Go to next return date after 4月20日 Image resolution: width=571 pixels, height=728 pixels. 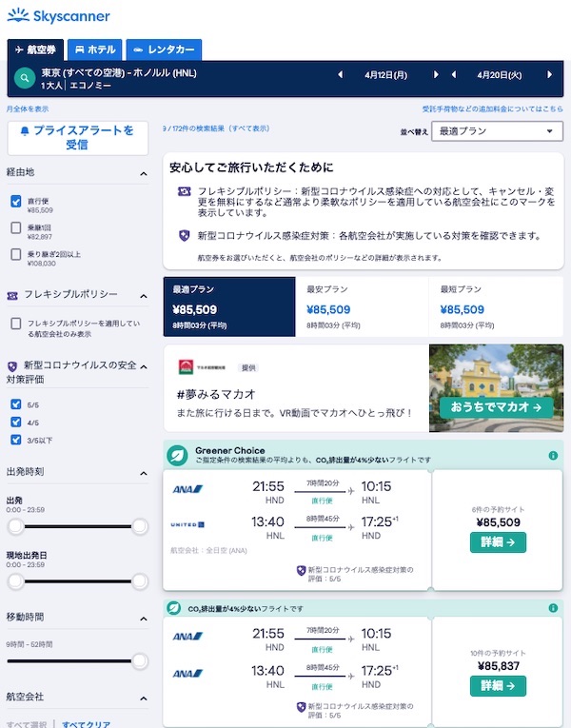pos(550,75)
